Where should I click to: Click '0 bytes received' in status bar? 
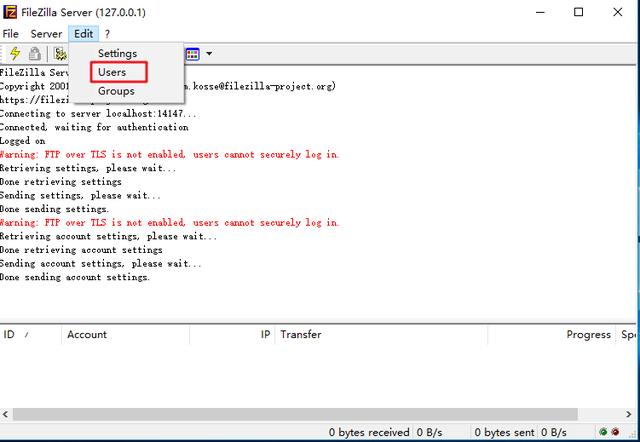369,432
